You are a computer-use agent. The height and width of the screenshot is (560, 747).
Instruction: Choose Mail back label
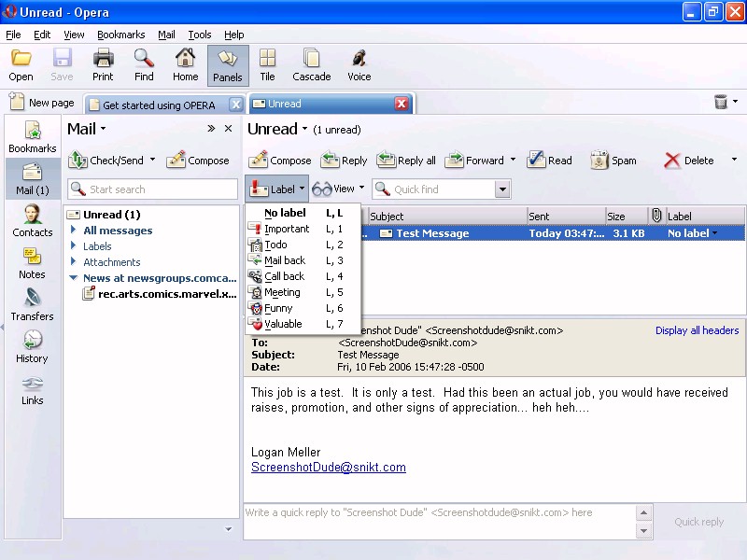click(x=303, y=260)
